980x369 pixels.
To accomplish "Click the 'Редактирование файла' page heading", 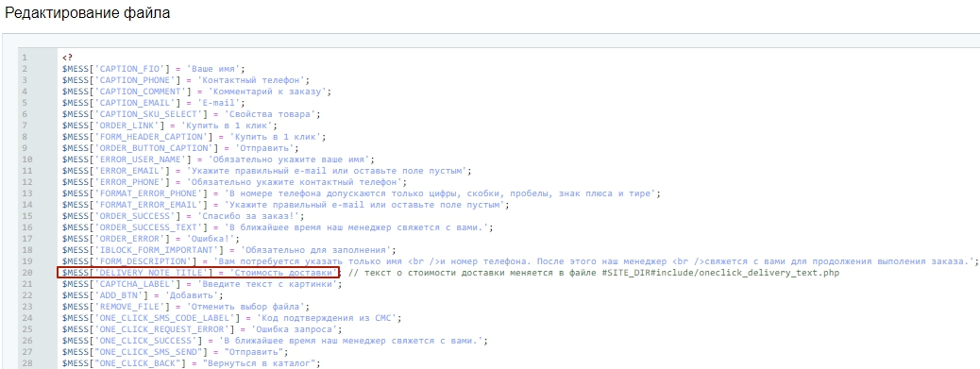I will (x=88, y=12).
